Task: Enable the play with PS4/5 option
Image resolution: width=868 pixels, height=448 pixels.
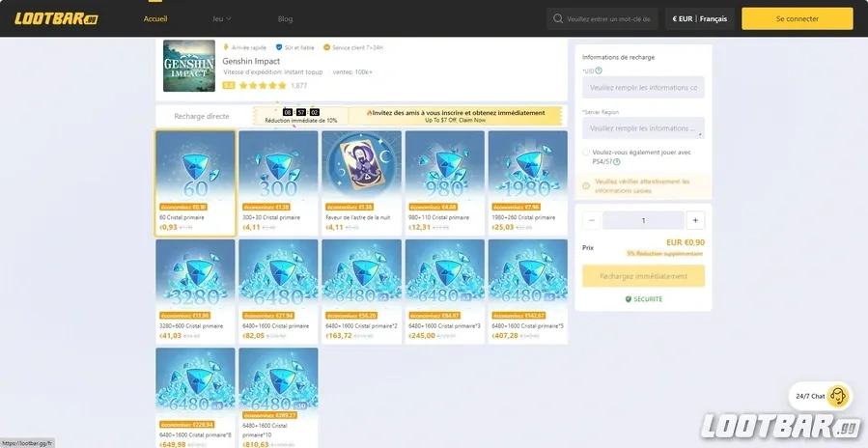Action: point(586,153)
